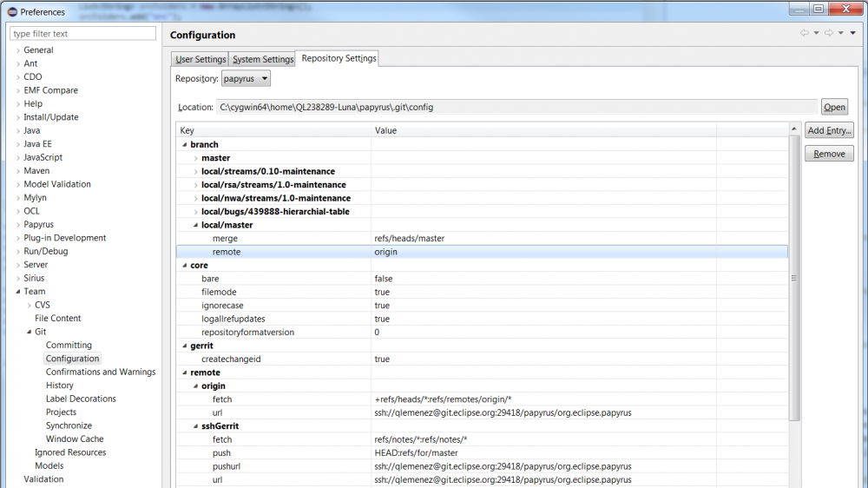Select the Plug-in Development item
Viewport: 868px width, 488px height.
(65, 238)
